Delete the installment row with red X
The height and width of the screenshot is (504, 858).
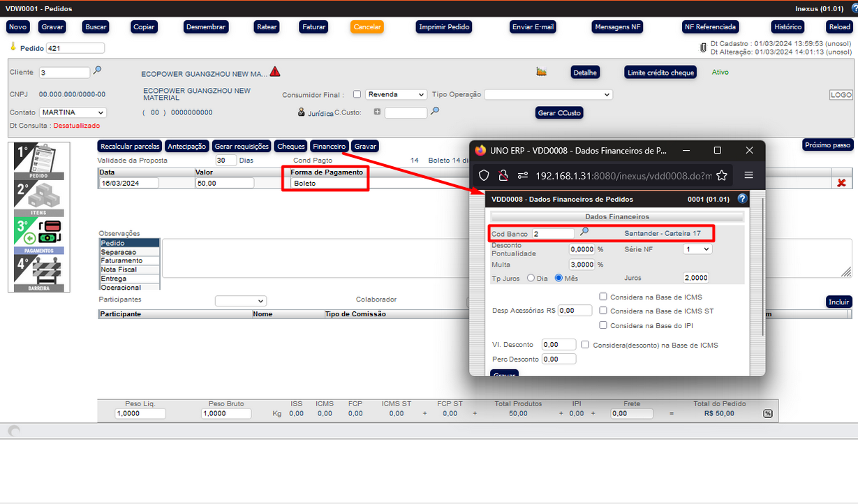(841, 183)
